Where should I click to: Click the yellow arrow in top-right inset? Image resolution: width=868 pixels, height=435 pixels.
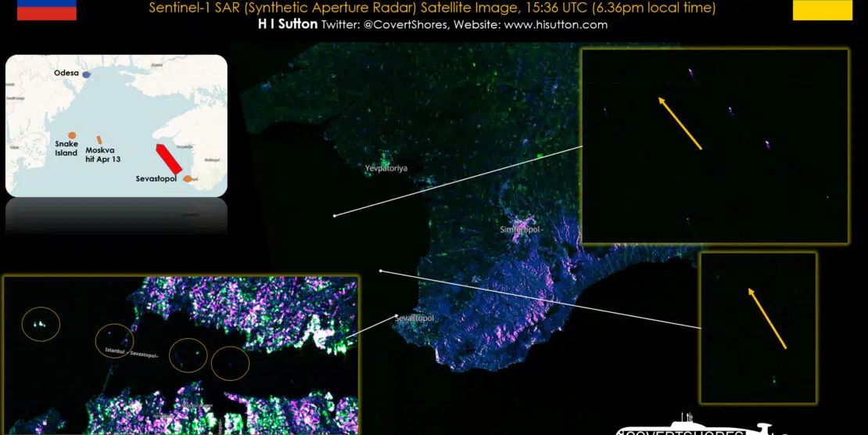680,123
